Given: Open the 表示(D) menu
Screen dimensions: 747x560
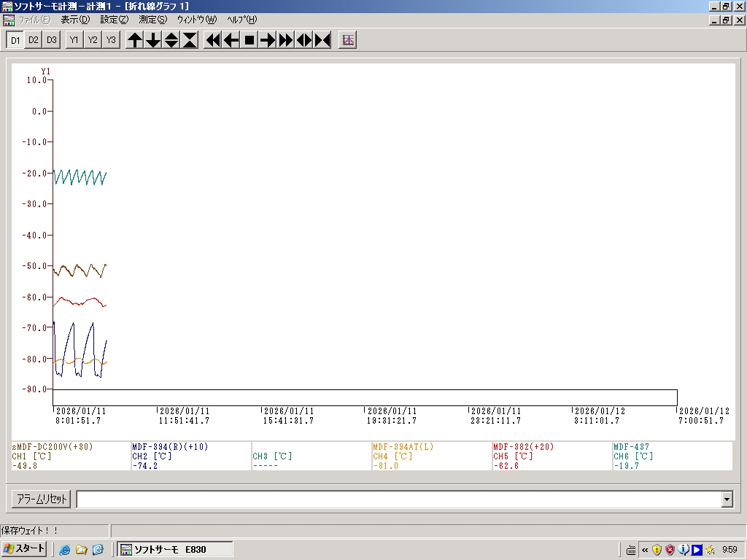Looking at the screenshot, I should (75, 20).
